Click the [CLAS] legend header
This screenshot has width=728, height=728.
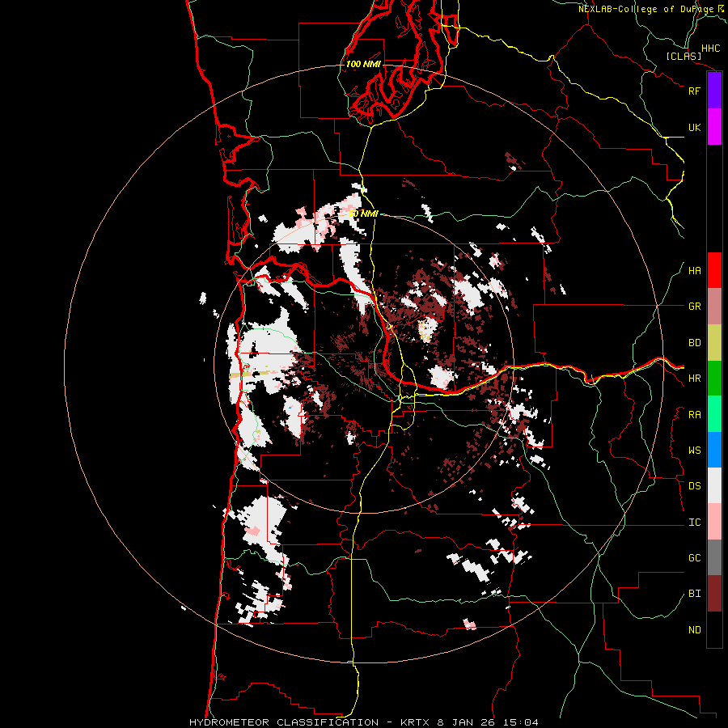pos(683,56)
